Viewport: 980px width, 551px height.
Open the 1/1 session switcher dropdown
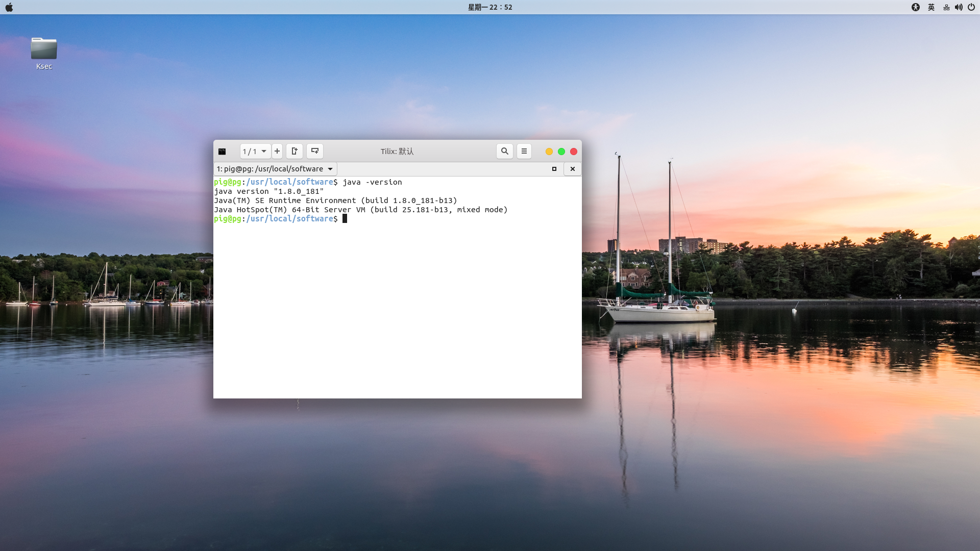(255, 152)
